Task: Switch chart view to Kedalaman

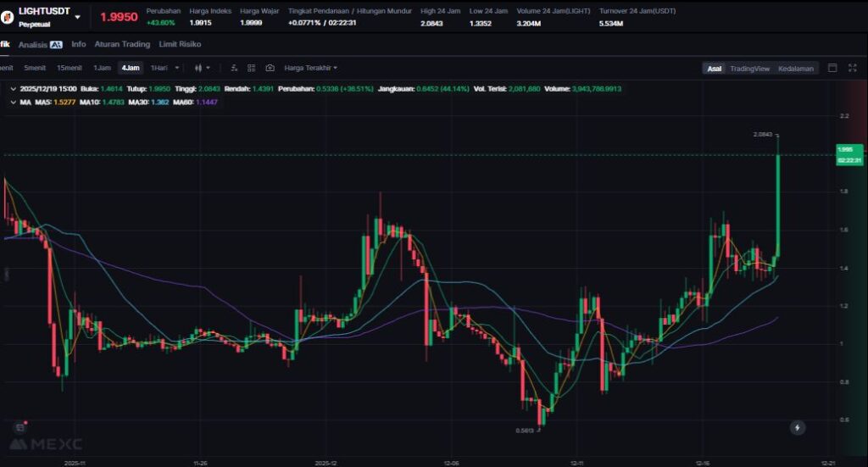Action: pos(796,69)
